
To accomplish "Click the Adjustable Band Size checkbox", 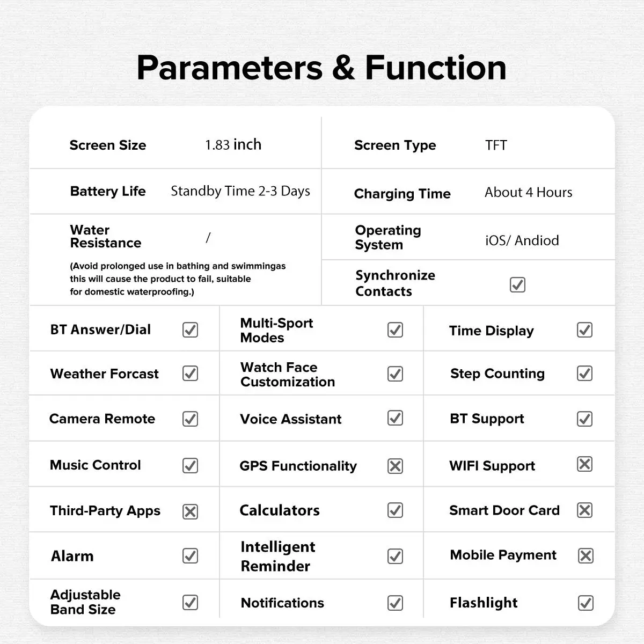I will [x=191, y=602].
